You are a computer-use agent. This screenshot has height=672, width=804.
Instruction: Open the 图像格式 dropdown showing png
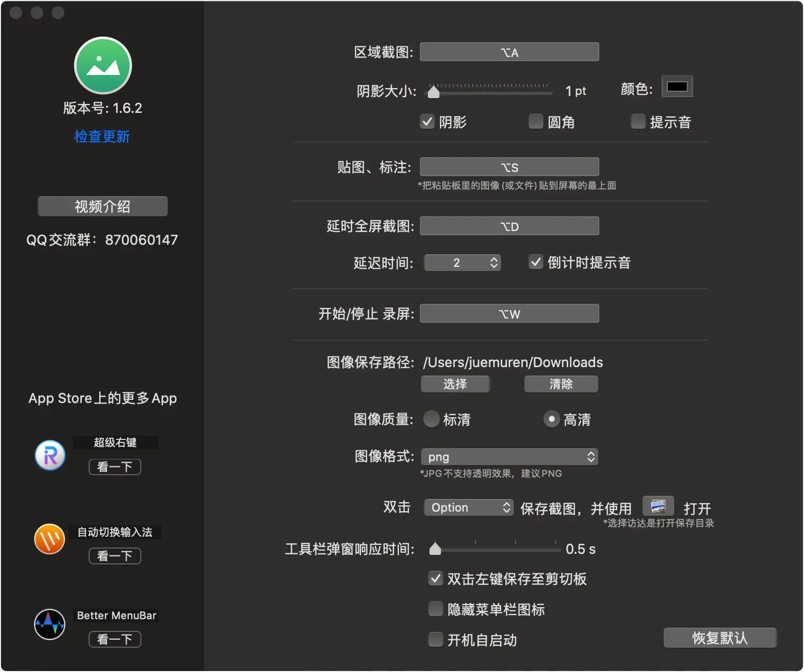[x=509, y=457]
